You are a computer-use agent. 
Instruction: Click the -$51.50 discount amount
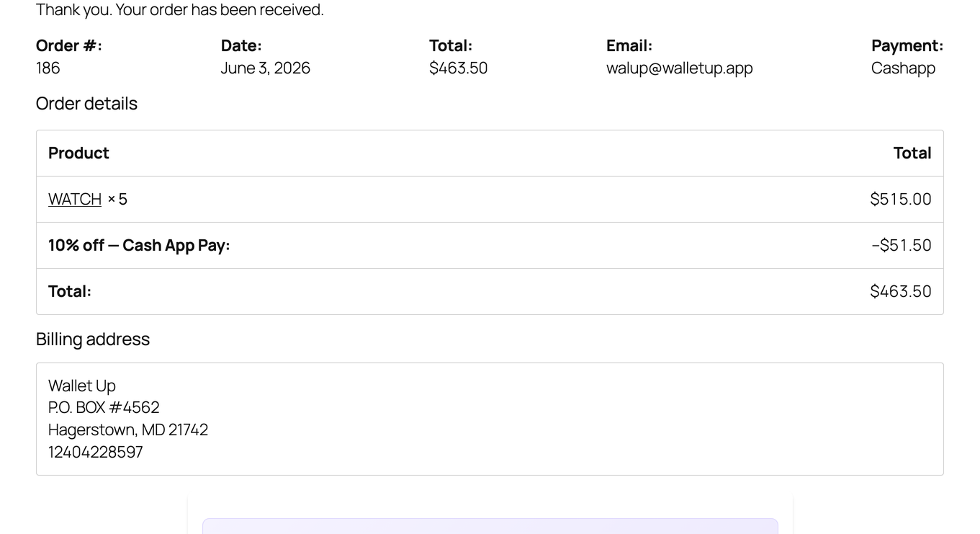901,245
